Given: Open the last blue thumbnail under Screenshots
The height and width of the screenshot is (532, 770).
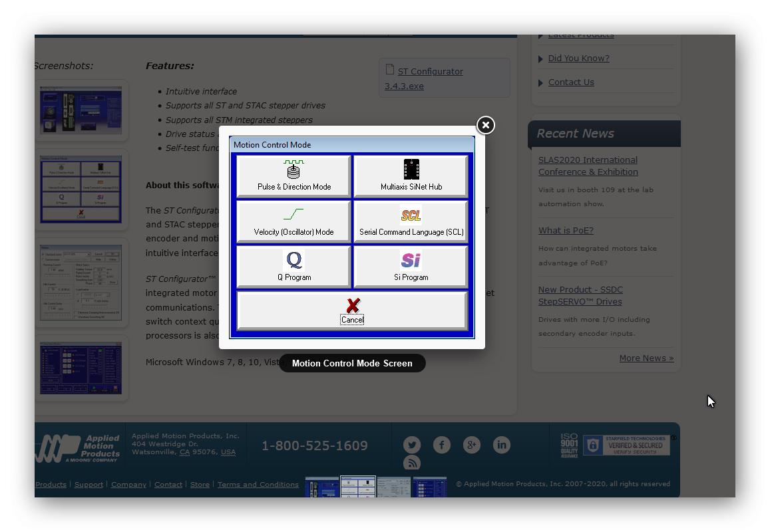Looking at the screenshot, I should (x=81, y=368).
